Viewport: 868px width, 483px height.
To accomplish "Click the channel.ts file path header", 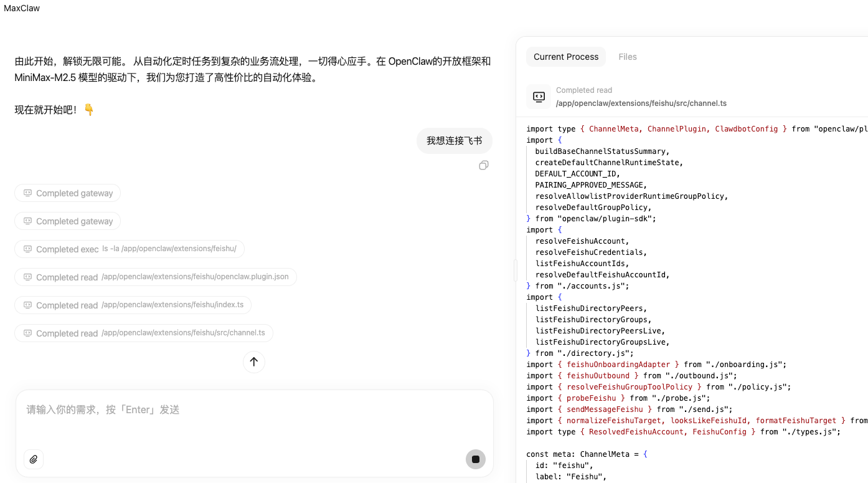I will pyautogui.click(x=641, y=103).
